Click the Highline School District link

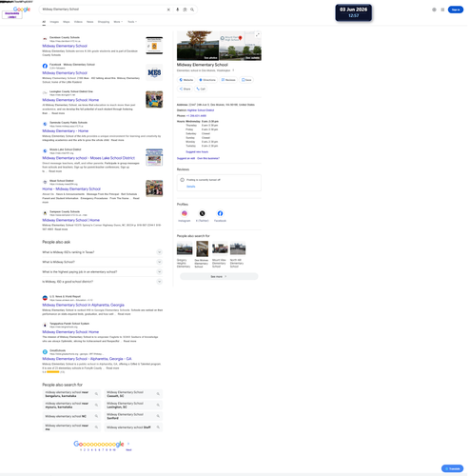pyautogui.click(x=202, y=110)
